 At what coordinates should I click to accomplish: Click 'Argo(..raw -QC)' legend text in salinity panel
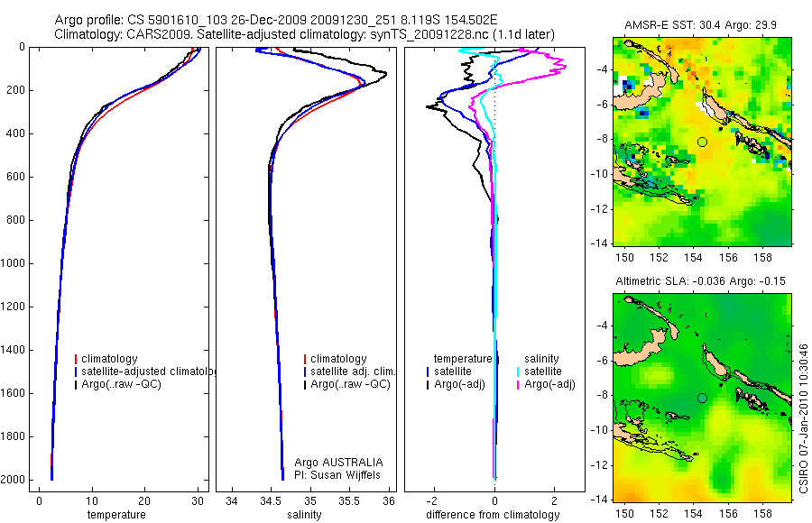click(350, 385)
